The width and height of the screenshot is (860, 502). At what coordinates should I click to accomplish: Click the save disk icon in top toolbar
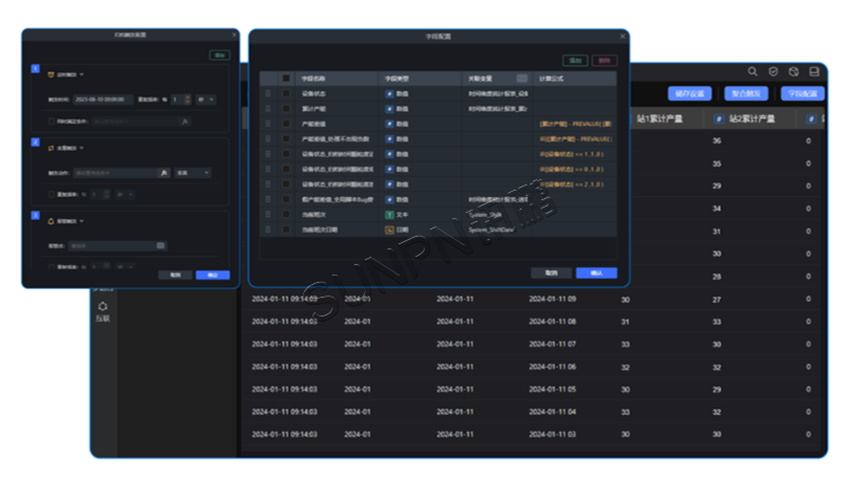click(x=814, y=72)
